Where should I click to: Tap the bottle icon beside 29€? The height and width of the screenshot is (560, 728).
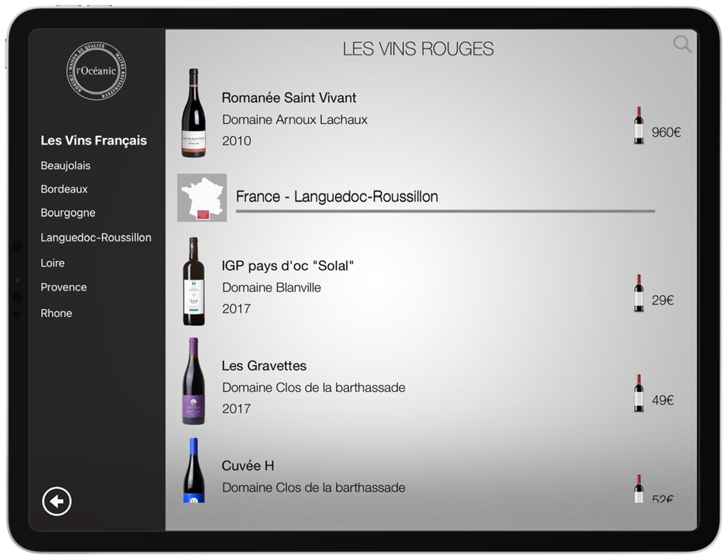pos(639,293)
